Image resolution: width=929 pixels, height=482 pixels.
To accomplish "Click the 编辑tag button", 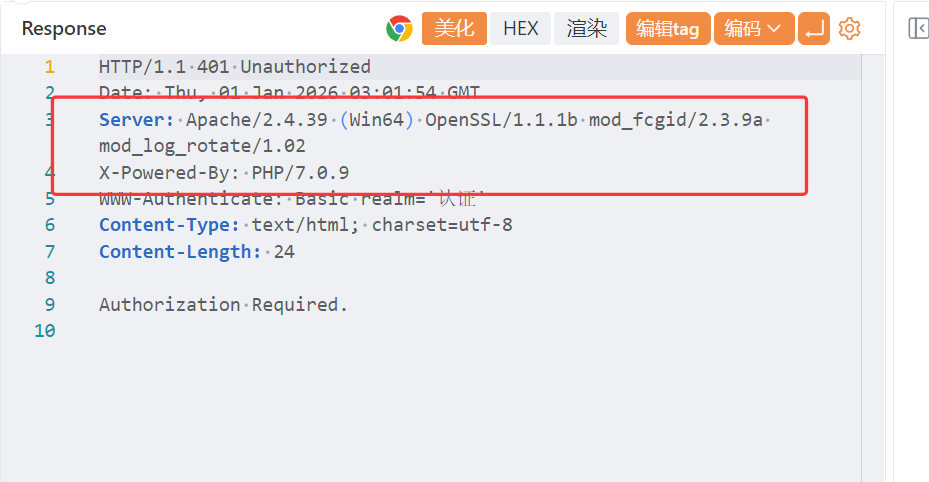I will (x=668, y=29).
